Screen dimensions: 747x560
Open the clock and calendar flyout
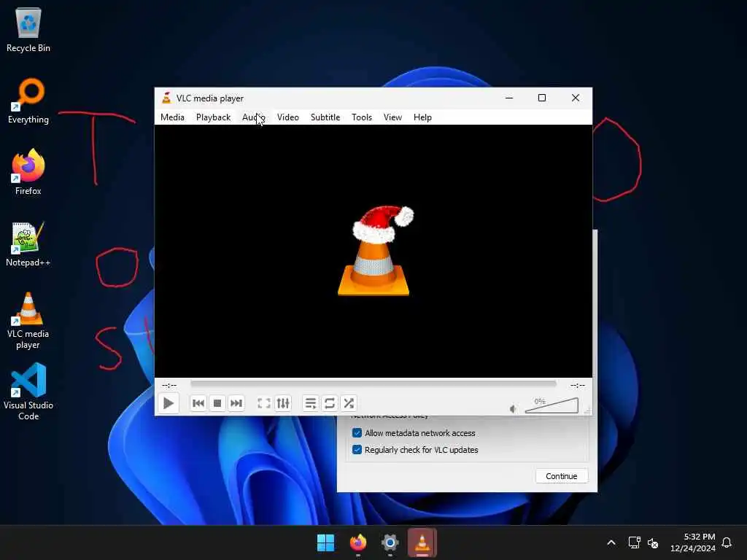point(693,542)
